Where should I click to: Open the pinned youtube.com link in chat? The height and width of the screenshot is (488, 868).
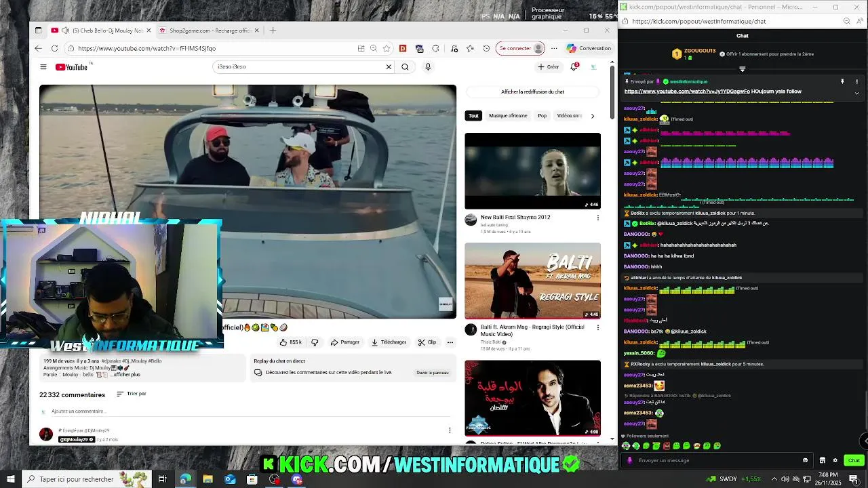(687, 91)
